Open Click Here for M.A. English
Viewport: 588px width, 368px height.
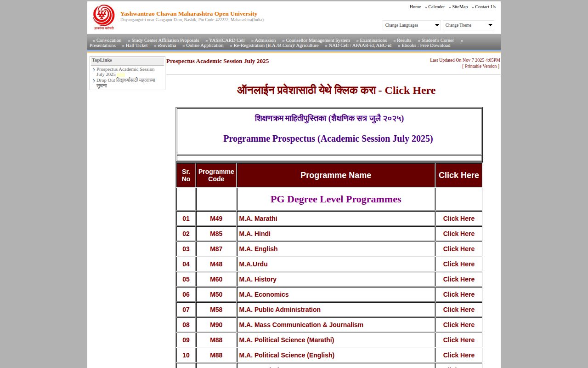(458, 249)
